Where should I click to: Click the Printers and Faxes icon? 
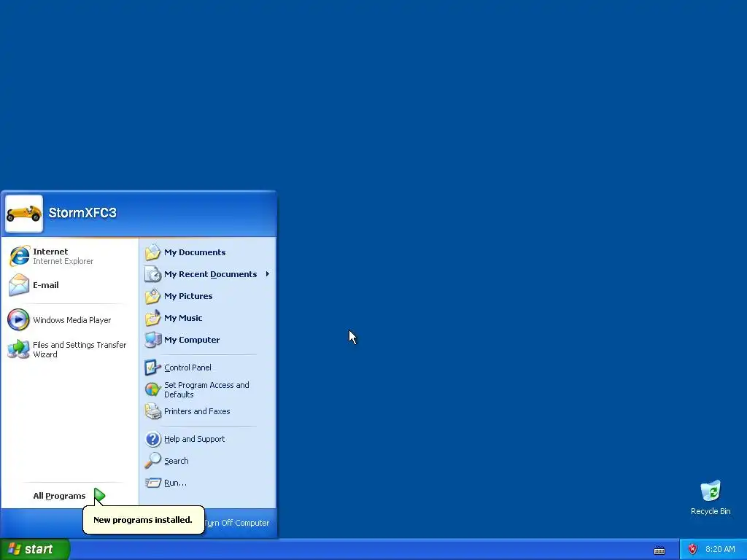point(153,411)
